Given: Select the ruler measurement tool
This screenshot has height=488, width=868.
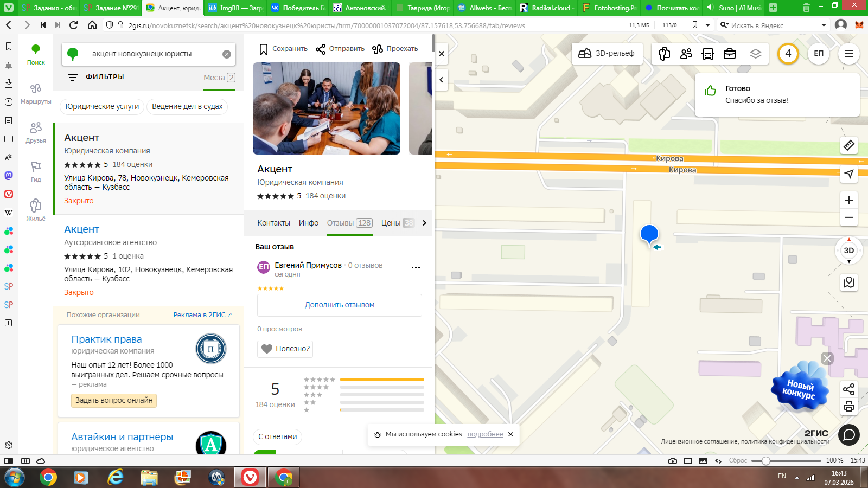Looking at the screenshot, I should point(849,145).
